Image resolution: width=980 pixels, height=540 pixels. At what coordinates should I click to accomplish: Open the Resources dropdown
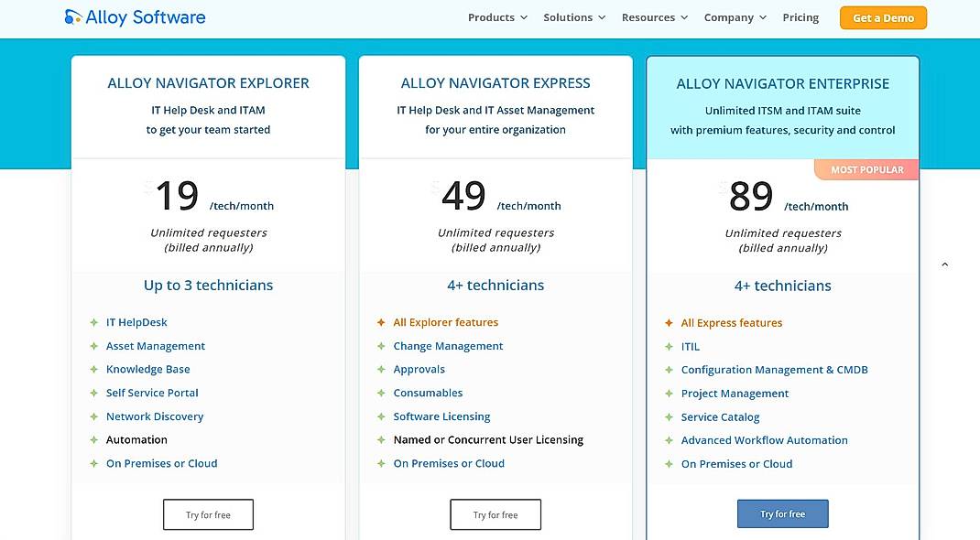654,17
